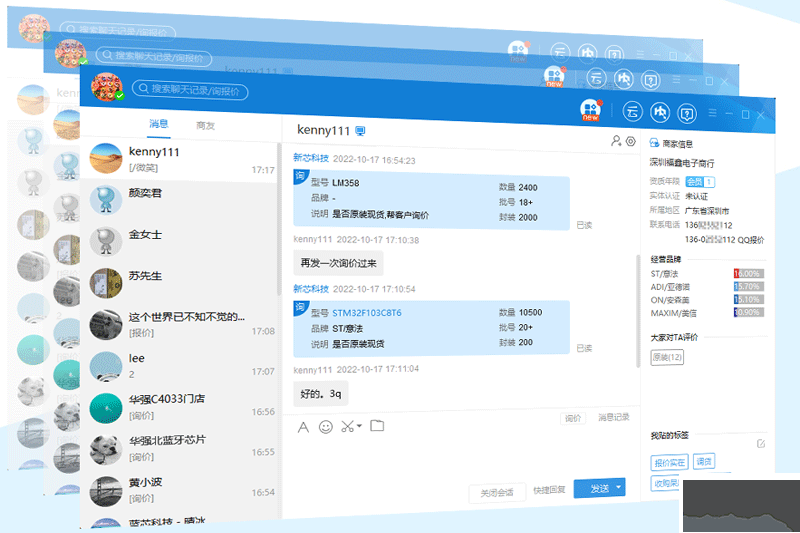800x533 pixels.
Task: Click the edit tags pencil icon
Action: tap(760, 443)
